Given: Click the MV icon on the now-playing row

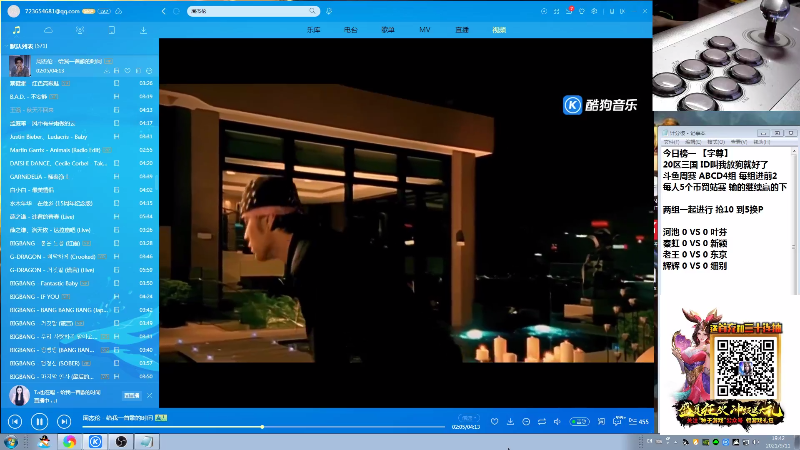Looking at the screenshot, I should 116,71.
